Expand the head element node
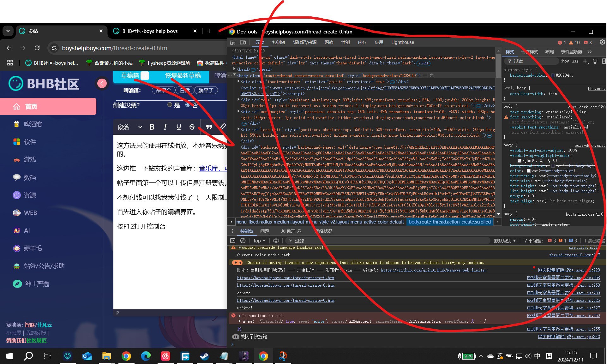Screen dimensions: 607x364 [234, 69]
